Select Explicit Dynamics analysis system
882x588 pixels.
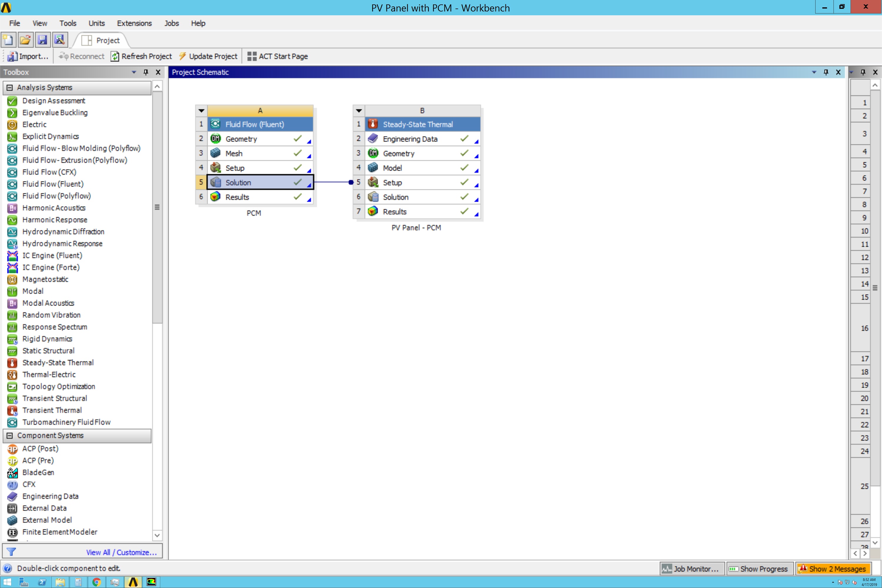51,136
